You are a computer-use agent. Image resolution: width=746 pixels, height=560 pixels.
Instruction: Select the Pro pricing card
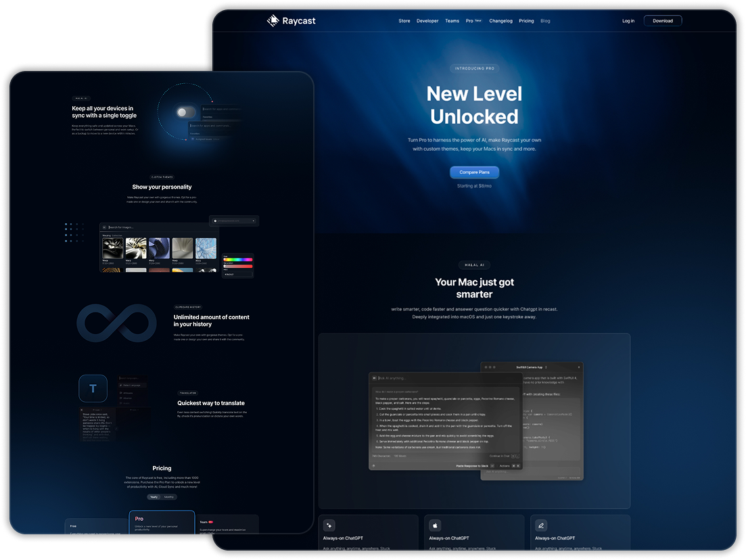coord(162,522)
